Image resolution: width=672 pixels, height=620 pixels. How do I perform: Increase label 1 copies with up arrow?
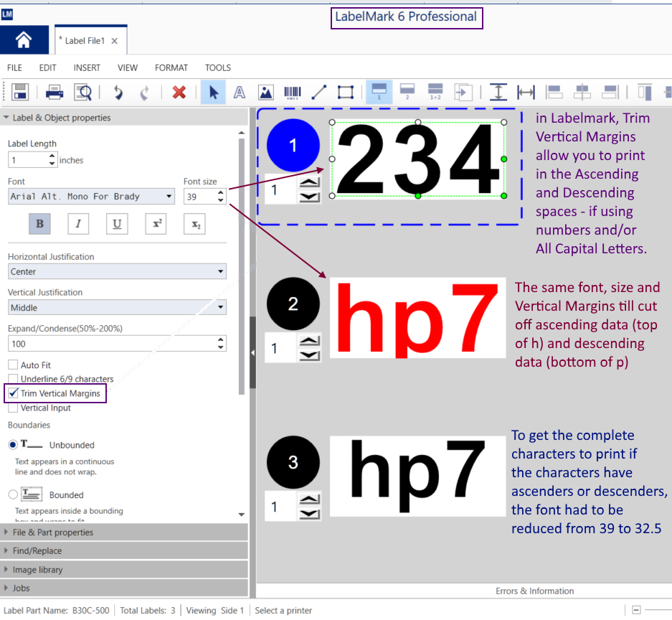click(309, 182)
